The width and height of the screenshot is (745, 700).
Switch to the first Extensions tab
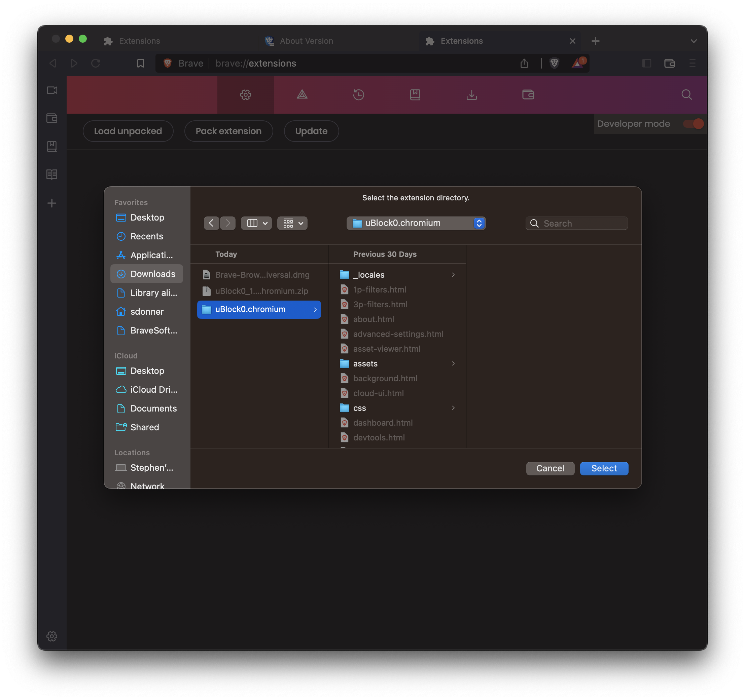click(139, 41)
